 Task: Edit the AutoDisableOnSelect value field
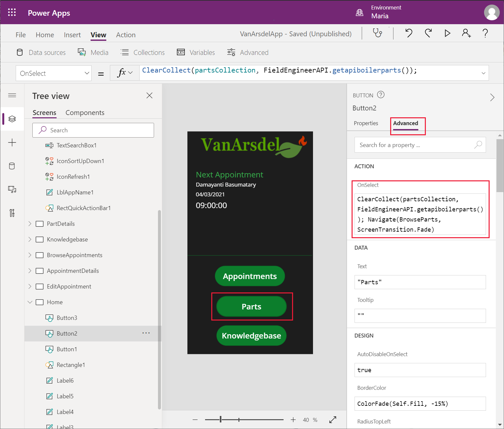coord(420,370)
